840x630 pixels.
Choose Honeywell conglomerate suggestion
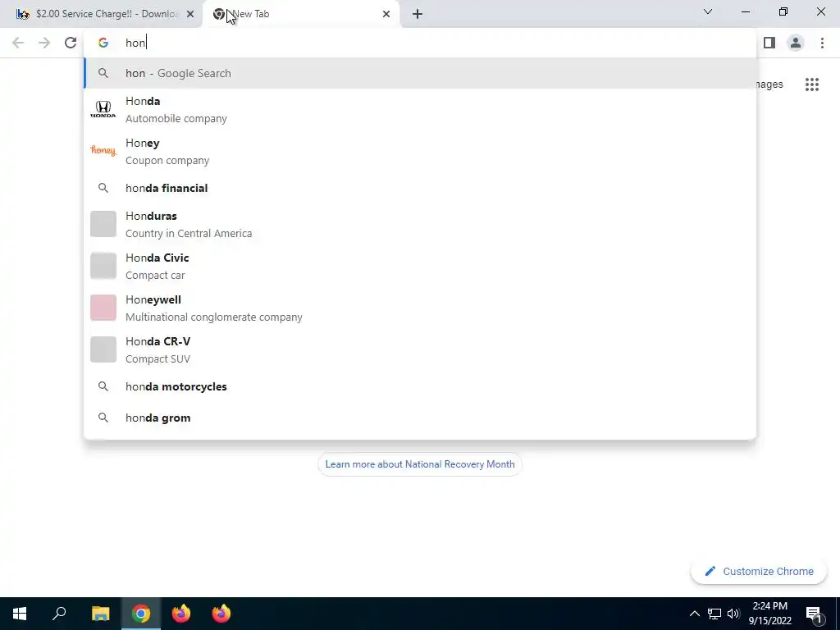(420, 308)
